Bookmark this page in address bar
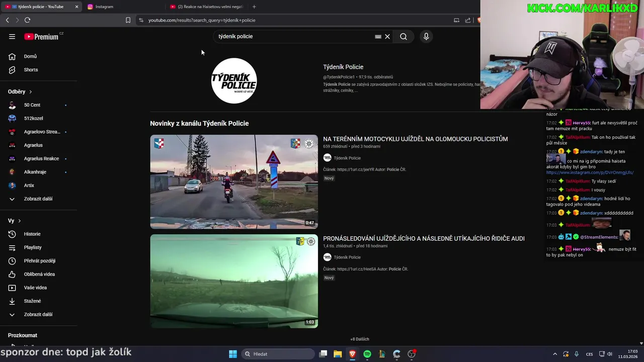The height and width of the screenshot is (362, 644). [x=128, y=20]
